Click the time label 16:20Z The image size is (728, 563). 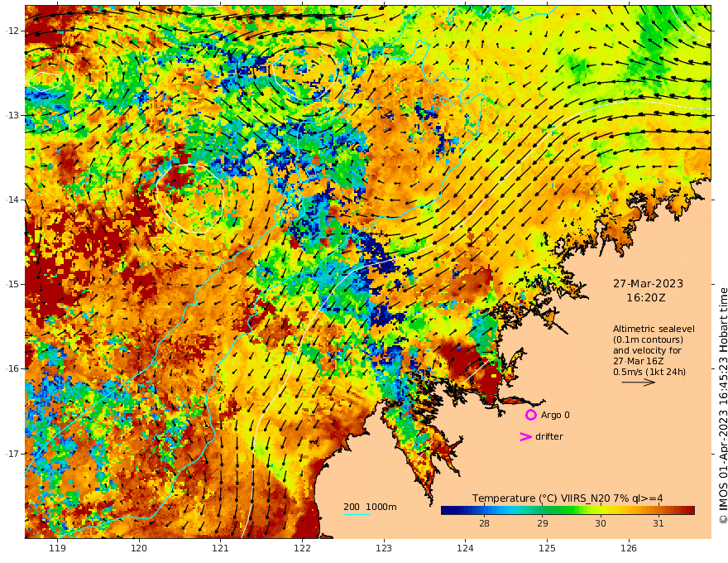(x=646, y=298)
